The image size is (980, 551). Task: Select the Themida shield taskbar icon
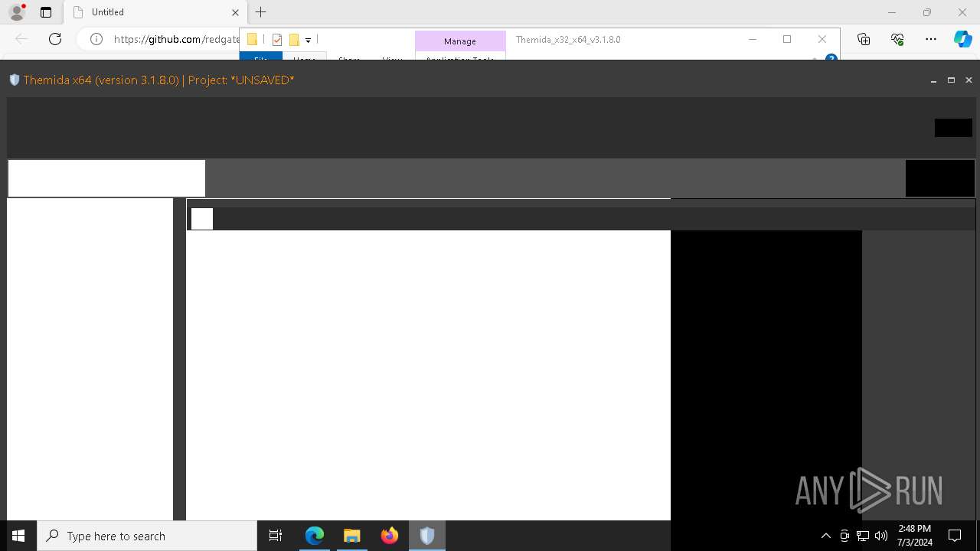coord(427,536)
